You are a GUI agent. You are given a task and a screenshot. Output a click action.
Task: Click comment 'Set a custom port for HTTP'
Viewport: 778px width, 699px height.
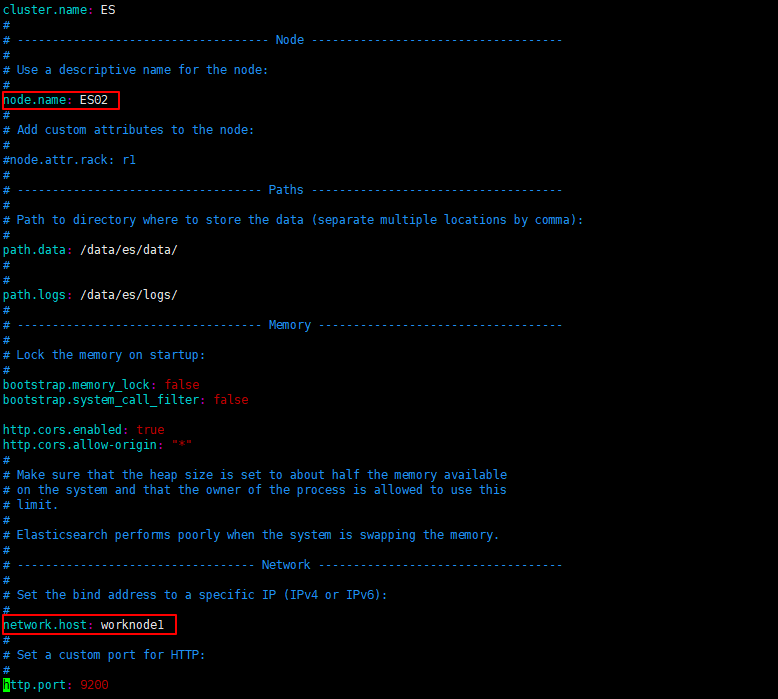click(x=104, y=655)
